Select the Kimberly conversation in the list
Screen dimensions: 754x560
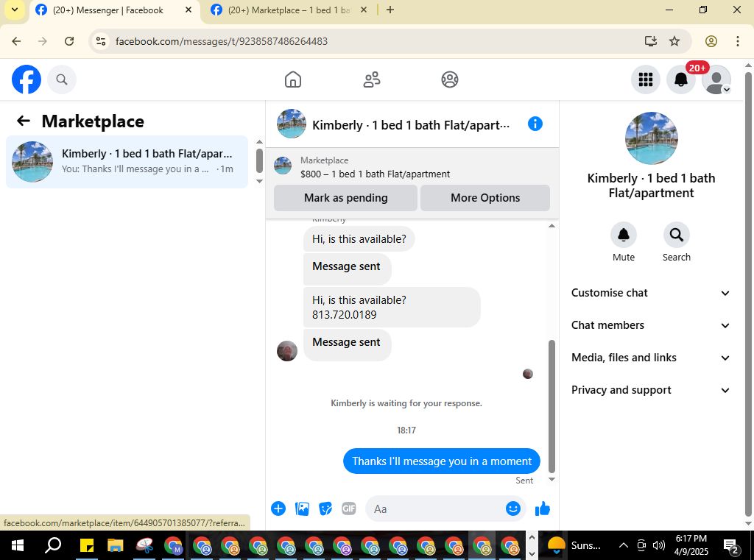127,161
